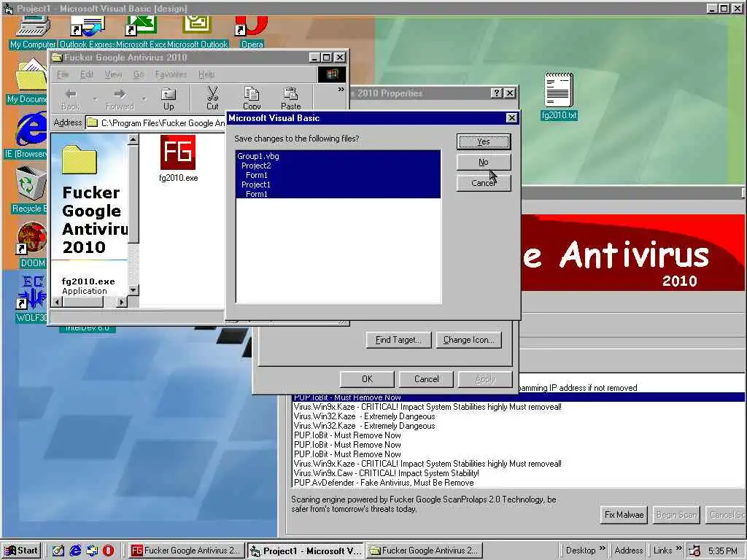Click Opera quick launch icon in taskbar
The width and height of the screenshot is (747, 560).
[x=109, y=551]
